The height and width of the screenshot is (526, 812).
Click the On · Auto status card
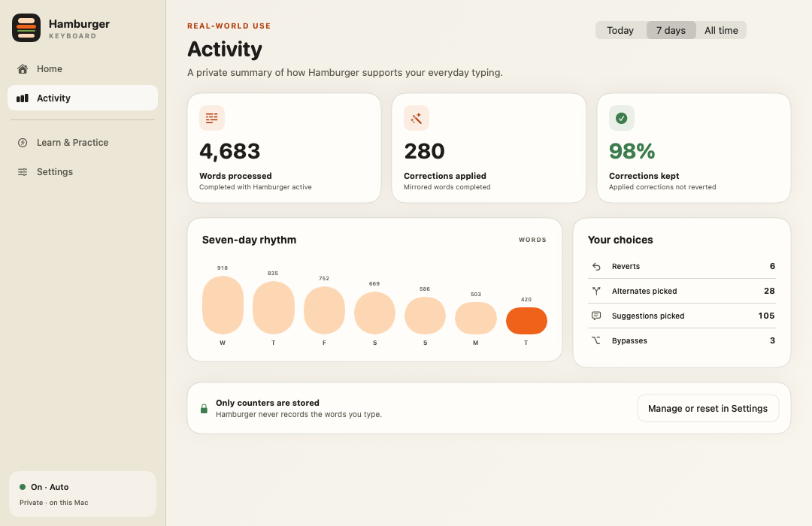[83, 494]
